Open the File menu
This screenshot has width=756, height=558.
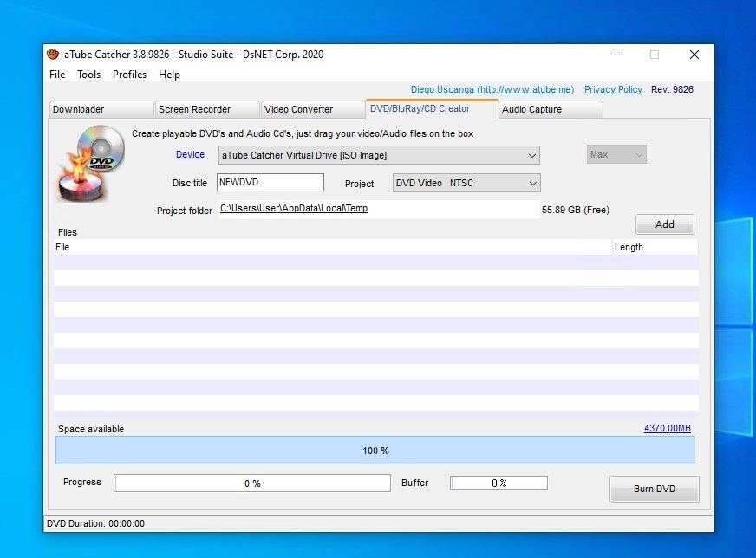click(57, 75)
